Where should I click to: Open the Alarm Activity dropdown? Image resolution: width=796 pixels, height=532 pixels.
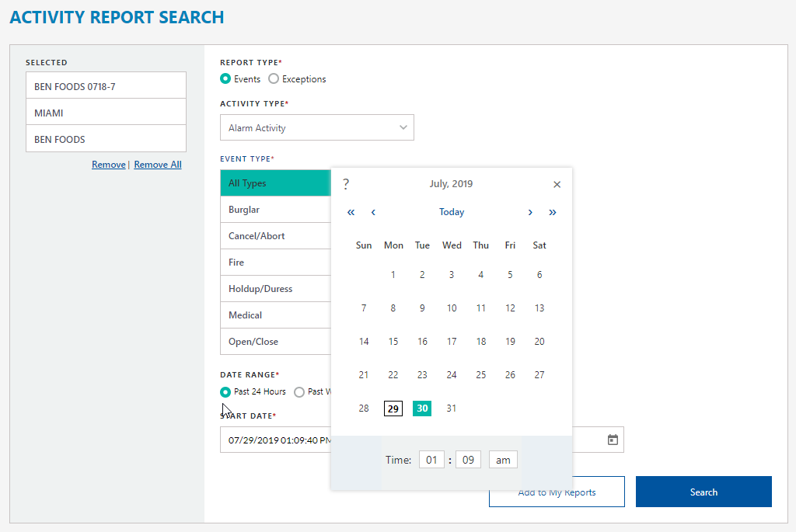pyautogui.click(x=317, y=128)
